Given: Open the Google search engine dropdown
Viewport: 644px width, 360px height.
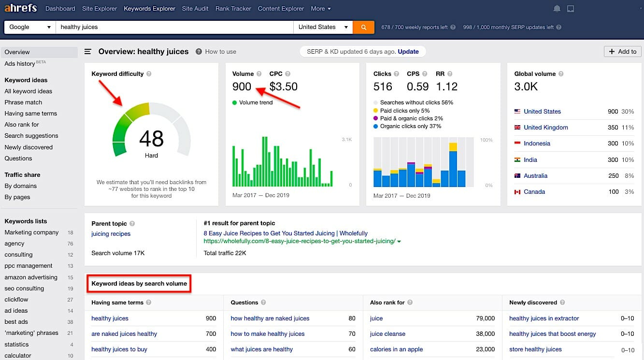Looking at the screenshot, I should [30, 27].
